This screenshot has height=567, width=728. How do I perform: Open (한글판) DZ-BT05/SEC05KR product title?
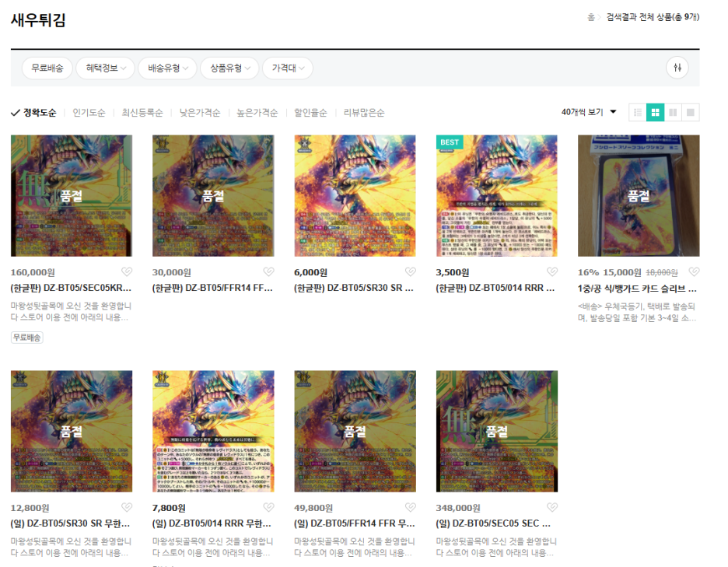point(71,288)
